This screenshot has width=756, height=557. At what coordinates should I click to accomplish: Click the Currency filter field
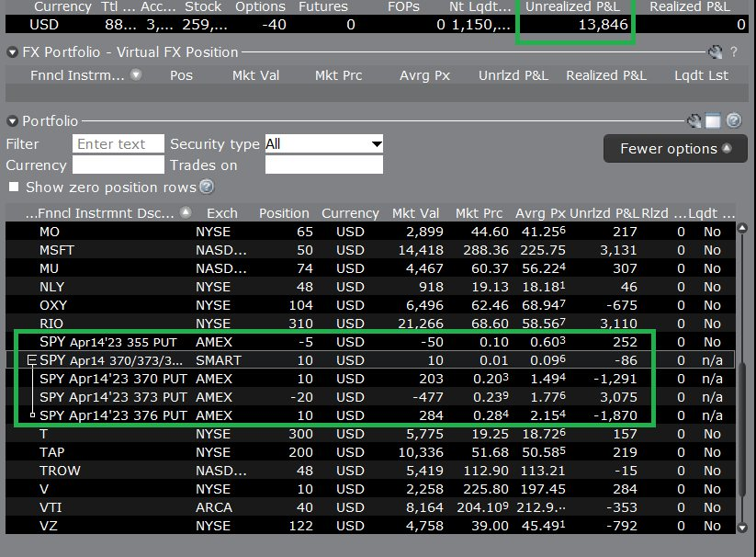click(x=118, y=165)
